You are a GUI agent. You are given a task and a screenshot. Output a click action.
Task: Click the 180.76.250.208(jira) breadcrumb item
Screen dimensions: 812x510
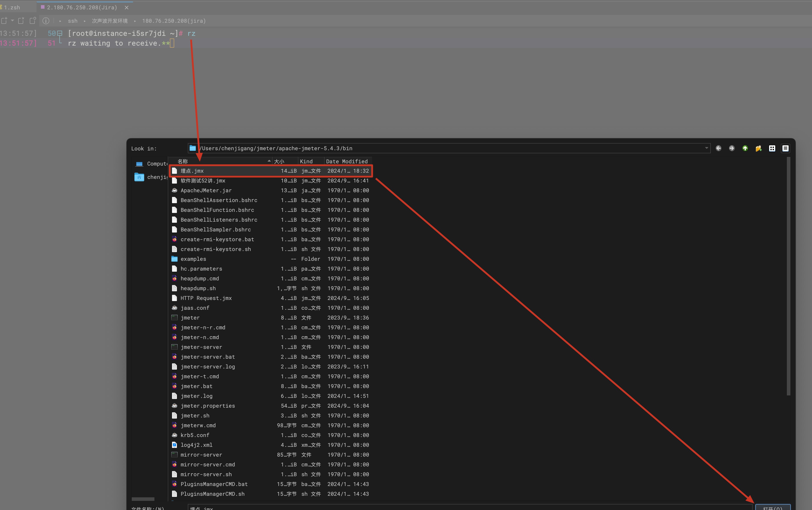point(174,21)
